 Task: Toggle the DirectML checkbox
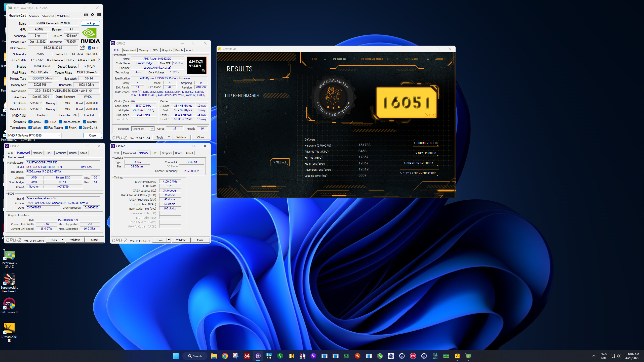coord(85,122)
